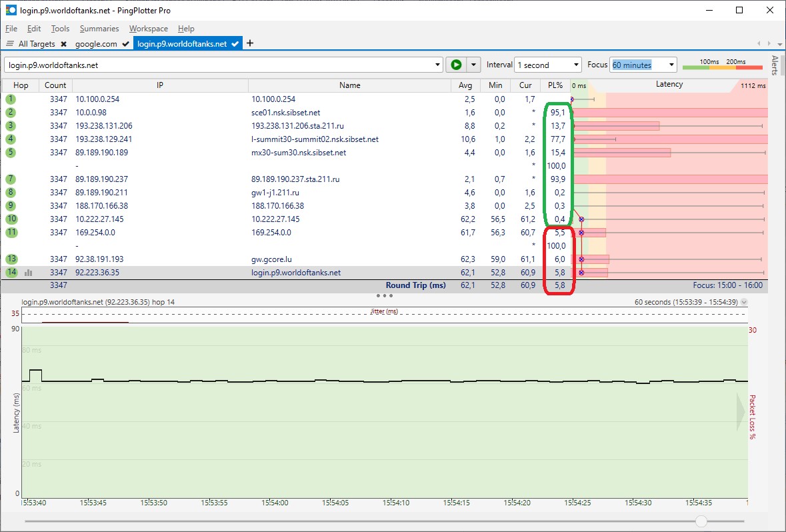Click the green Start/Resume trace button
The width and height of the screenshot is (786, 532).
coord(455,65)
